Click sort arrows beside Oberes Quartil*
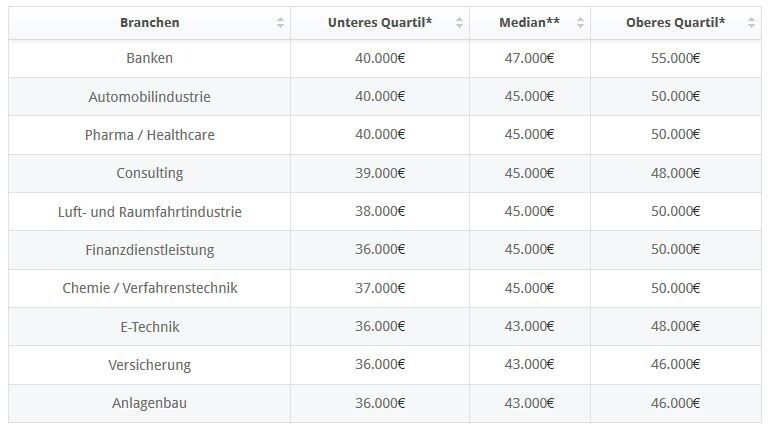The width and height of the screenshot is (774, 428). click(x=751, y=23)
